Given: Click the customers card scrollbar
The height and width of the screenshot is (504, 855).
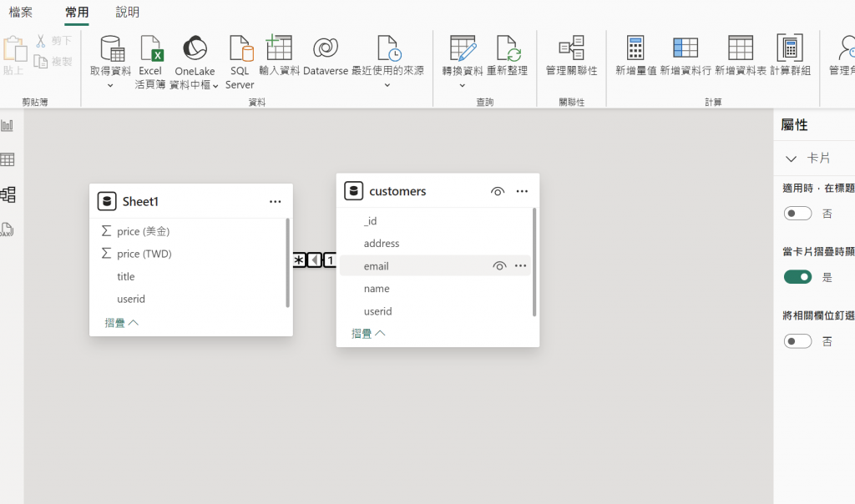Looking at the screenshot, I should (534, 262).
